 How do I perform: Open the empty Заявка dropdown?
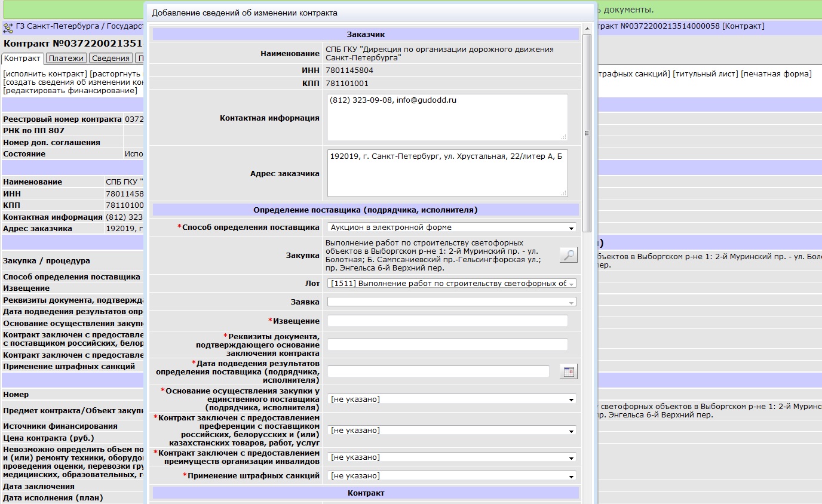(x=452, y=302)
